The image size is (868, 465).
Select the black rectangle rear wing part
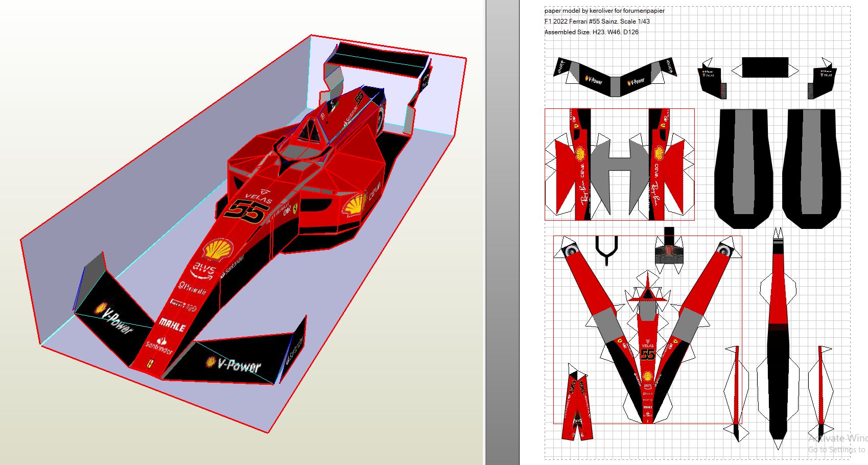pos(765,67)
